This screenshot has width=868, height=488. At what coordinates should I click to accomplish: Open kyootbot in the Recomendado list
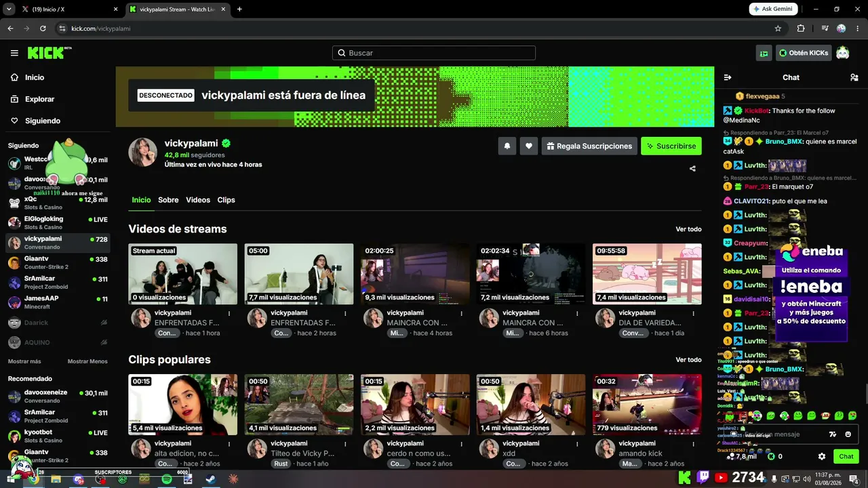pos(58,436)
